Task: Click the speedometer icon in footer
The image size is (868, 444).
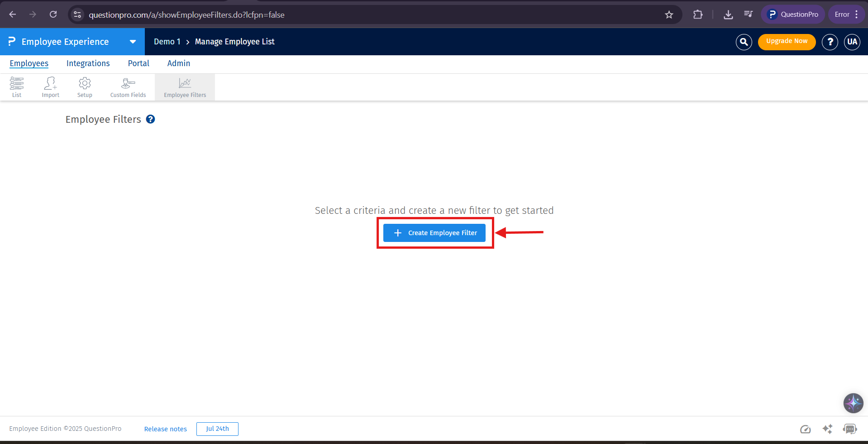Action: point(805,429)
